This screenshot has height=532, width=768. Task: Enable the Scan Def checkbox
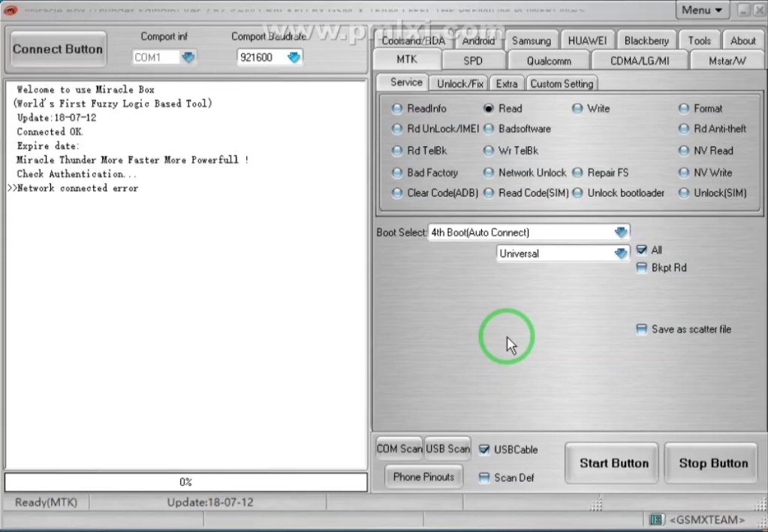[x=484, y=478]
